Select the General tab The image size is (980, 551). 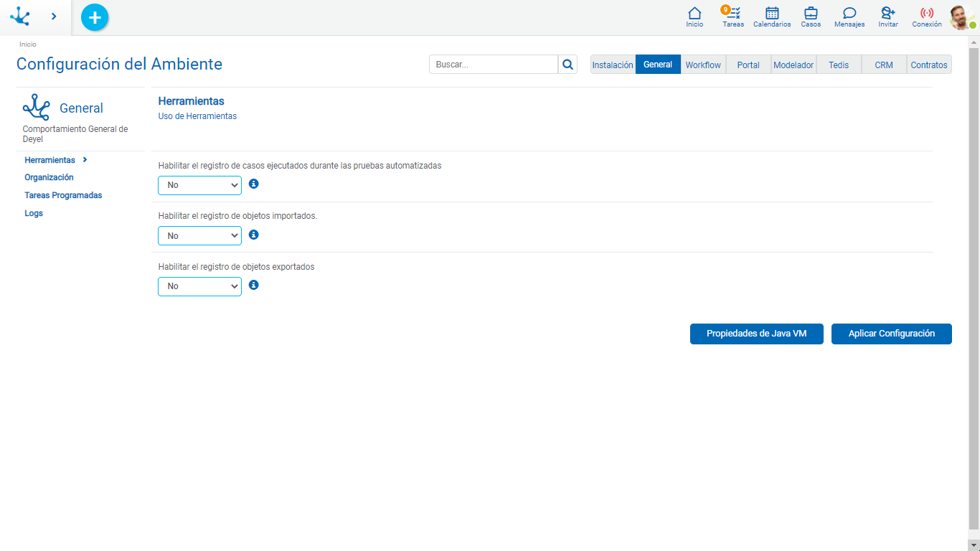pyautogui.click(x=658, y=65)
